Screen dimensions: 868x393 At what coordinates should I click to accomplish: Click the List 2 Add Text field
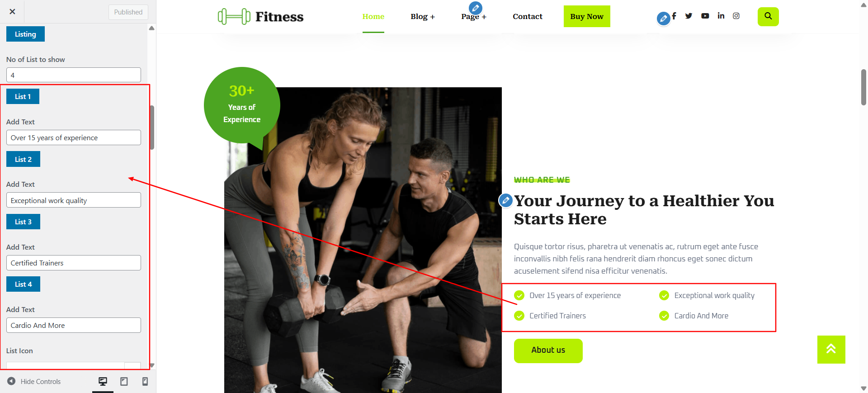[73, 200]
